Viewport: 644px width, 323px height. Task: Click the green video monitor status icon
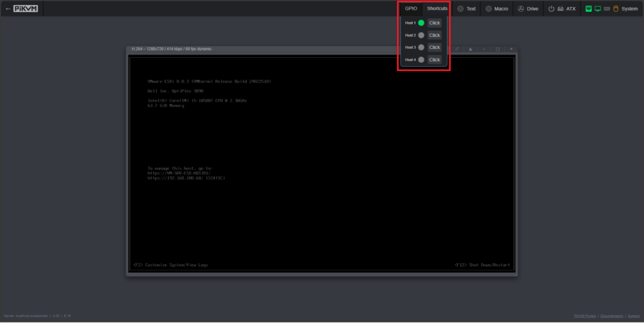[597, 9]
